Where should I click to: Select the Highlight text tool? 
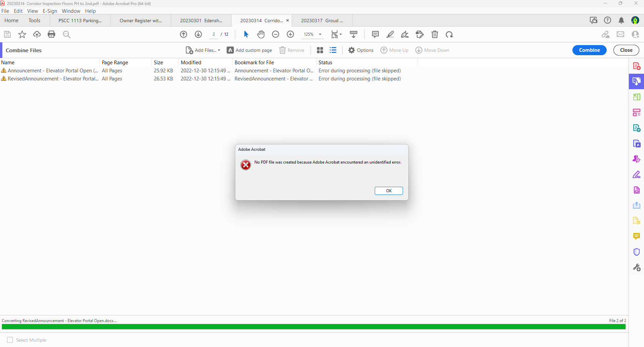tap(390, 34)
